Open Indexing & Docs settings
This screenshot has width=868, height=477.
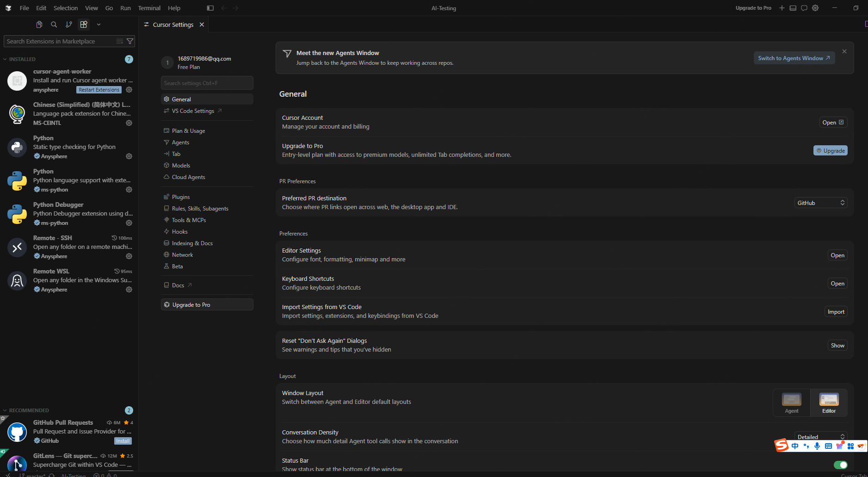pyautogui.click(x=207, y=243)
